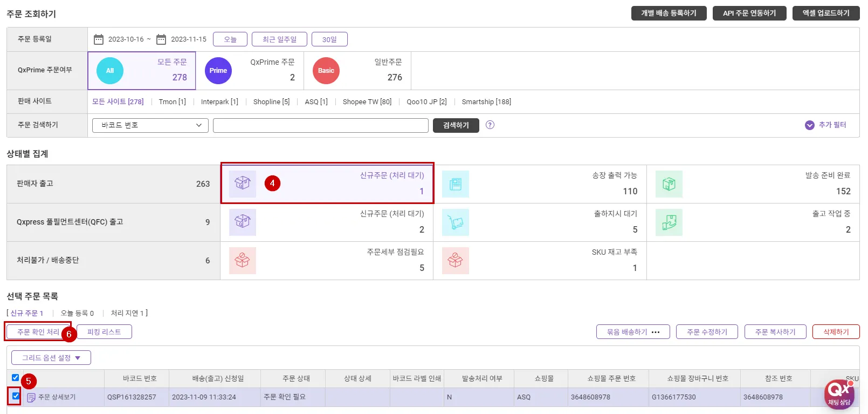Click shopping cart number G1366177530
The width and height of the screenshot is (868, 414).
coord(673,397)
